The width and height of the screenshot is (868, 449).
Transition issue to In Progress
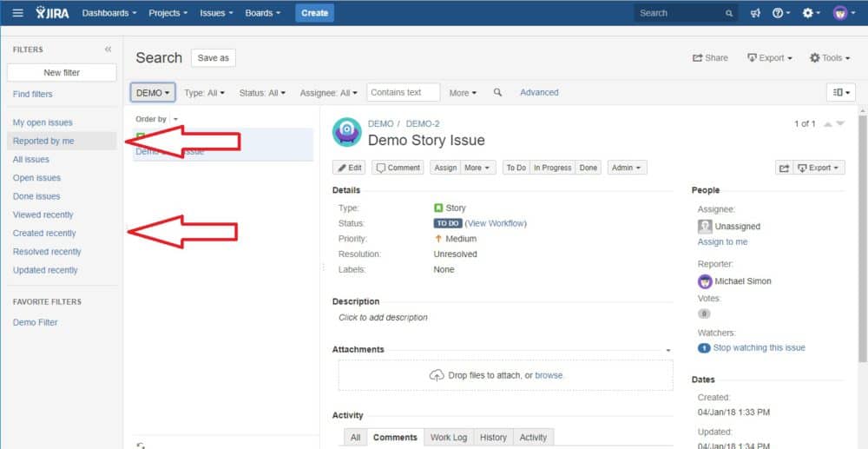coord(552,168)
